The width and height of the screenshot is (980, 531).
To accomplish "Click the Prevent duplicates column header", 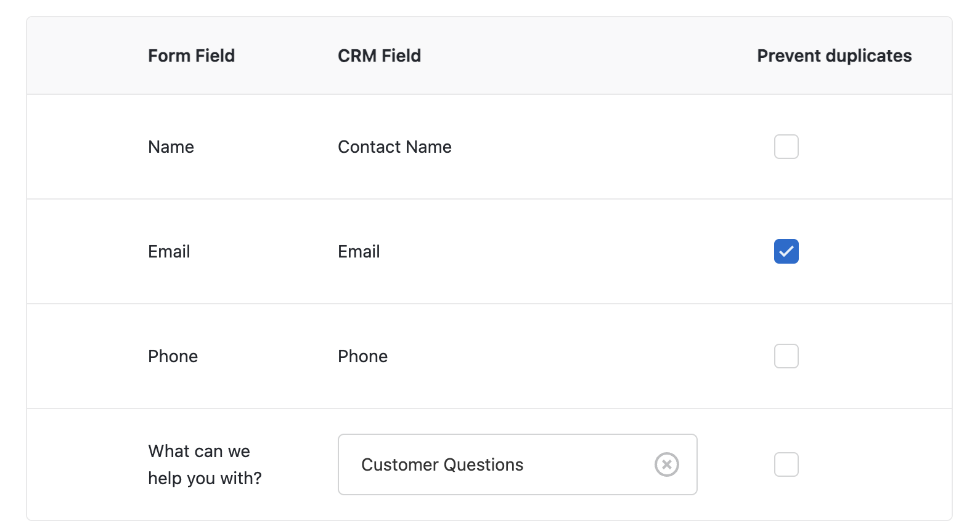I will coord(834,56).
